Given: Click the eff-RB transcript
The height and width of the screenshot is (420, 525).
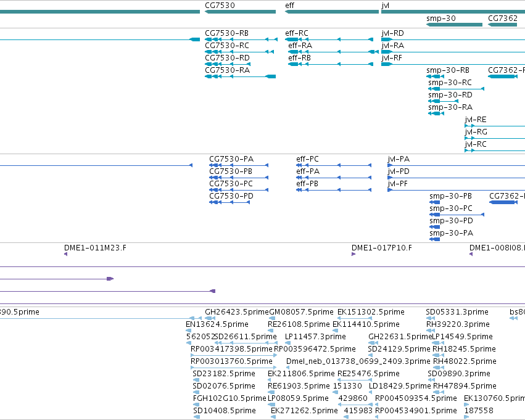Looking at the screenshot, I should pyautogui.click(x=331, y=64).
